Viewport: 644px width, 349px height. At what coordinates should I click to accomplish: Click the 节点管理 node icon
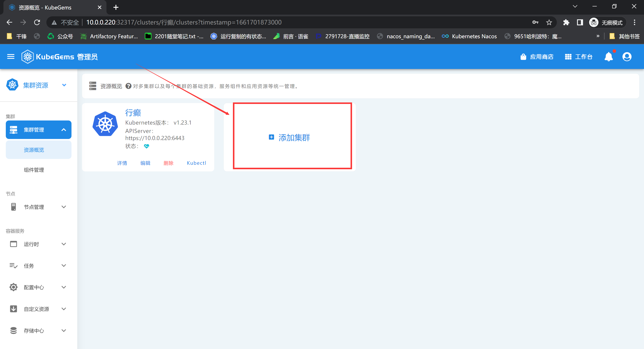[x=14, y=207]
